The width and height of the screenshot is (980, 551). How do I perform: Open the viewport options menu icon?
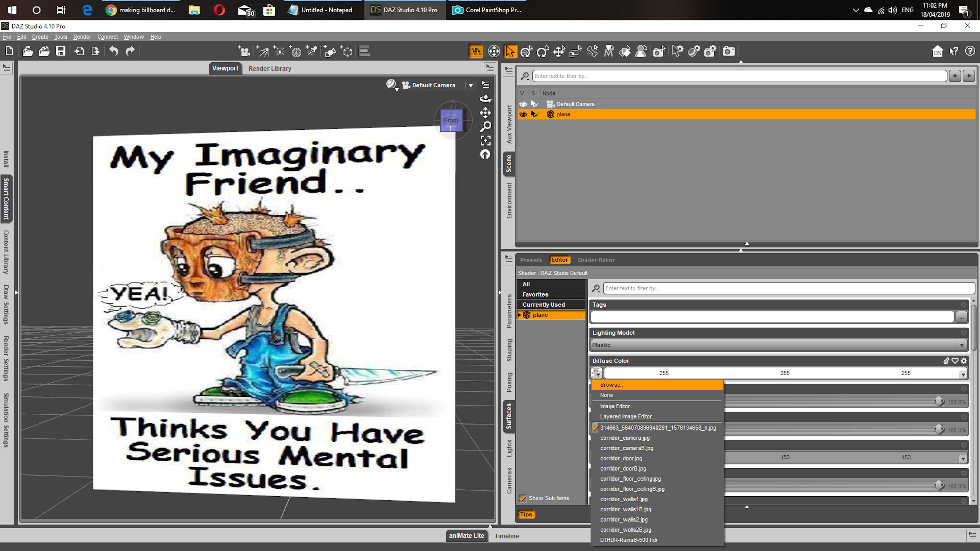485,84
